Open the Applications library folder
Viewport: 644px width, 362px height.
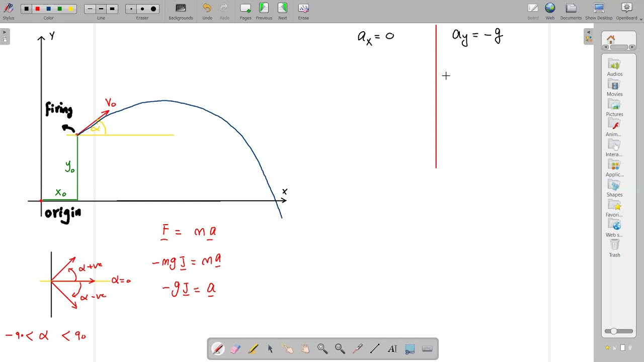click(614, 168)
